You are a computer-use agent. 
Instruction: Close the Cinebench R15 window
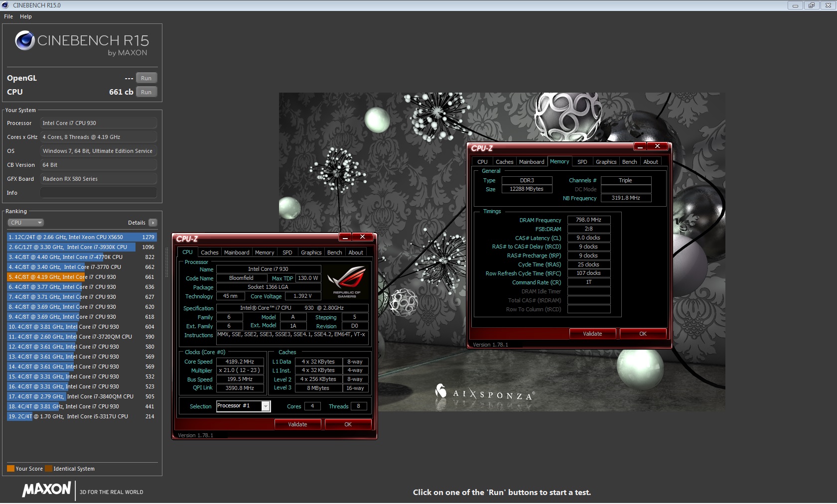coord(828,5)
